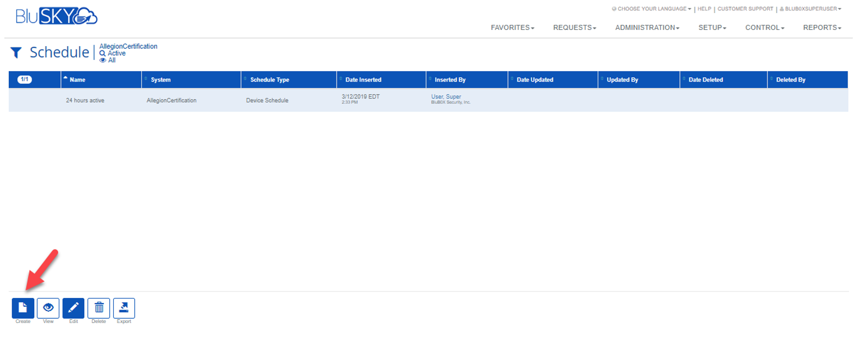The width and height of the screenshot is (868, 341).
Task: Open the User, Super inserted-by link
Action: [x=446, y=97]
